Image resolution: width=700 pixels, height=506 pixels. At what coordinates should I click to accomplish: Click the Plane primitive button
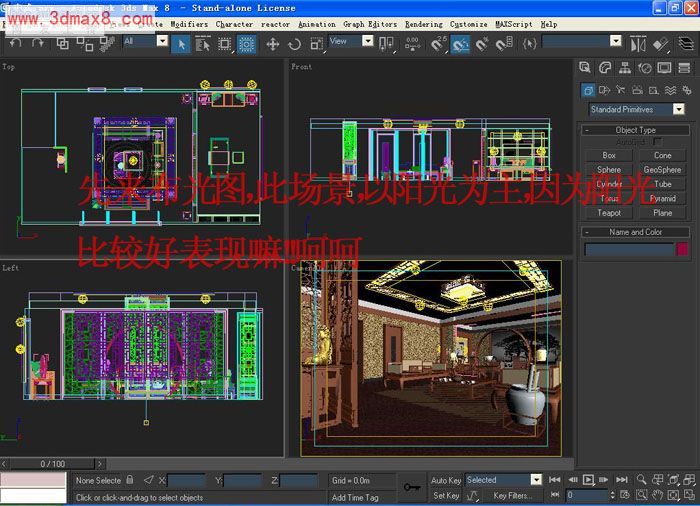point(662,213)
